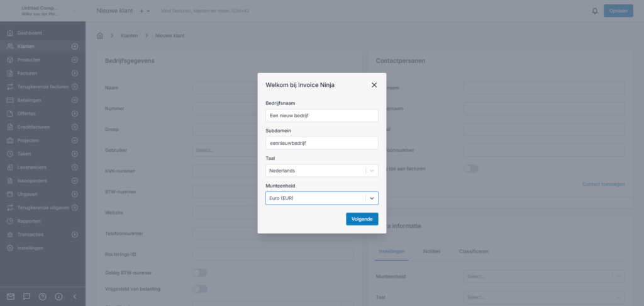Toggle the Vrijgesteld van belasting switch
Image resolution: width=644 pixels, height=306 pixels.
[200, 289]
